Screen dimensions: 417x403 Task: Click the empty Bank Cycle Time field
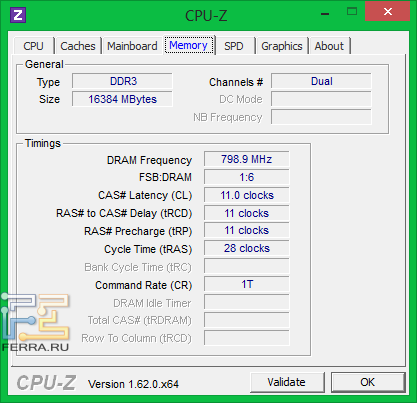247,266
